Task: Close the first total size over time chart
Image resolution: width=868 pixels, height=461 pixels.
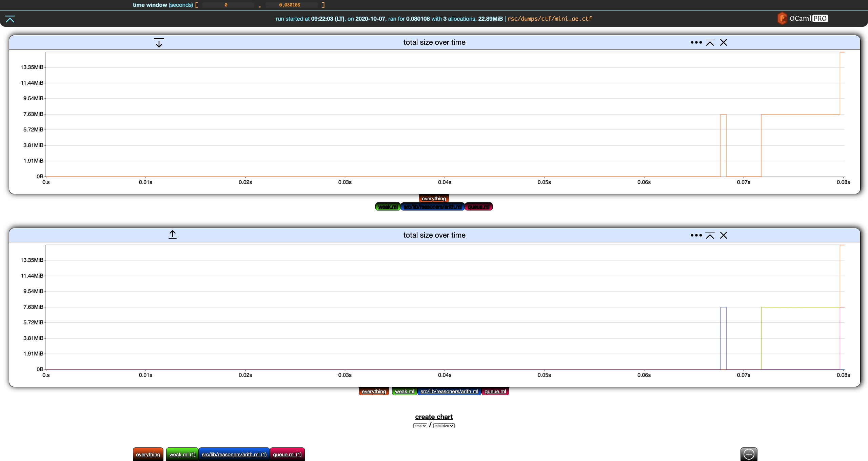Action: click(724, 42)
